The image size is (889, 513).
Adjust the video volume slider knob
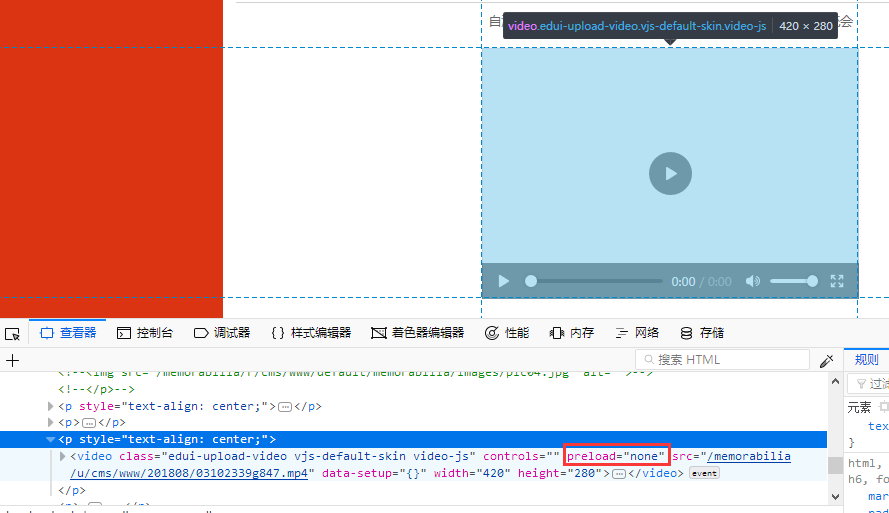812,281
